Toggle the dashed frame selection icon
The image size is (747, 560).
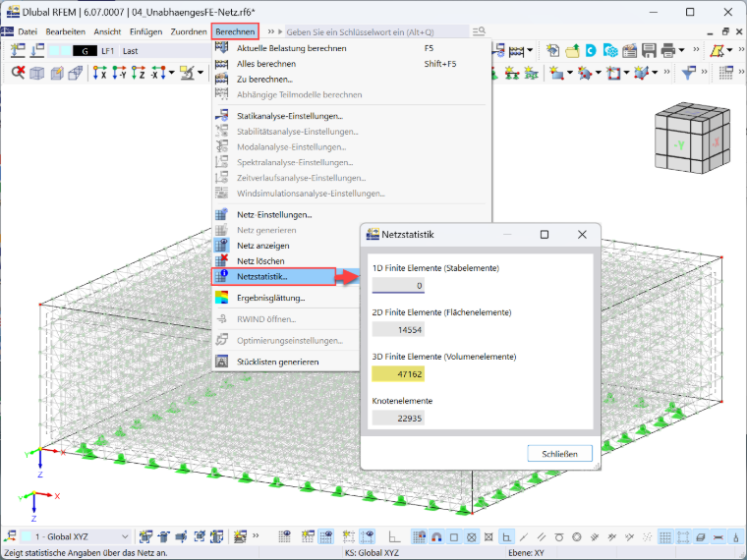(x=683, y=536)
